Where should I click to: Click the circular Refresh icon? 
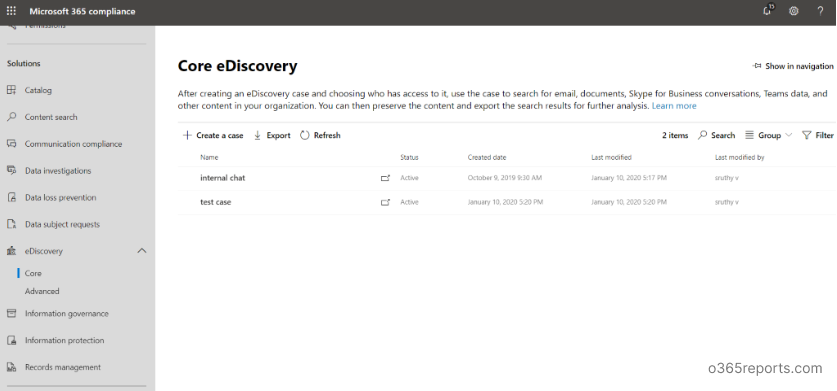pos(305,135)
